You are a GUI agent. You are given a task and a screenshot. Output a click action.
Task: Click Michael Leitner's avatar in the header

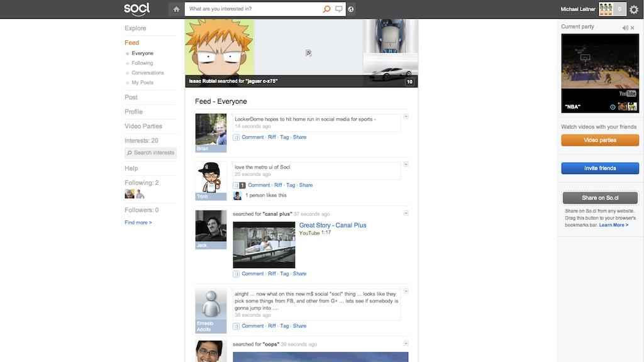pos(606,9)
